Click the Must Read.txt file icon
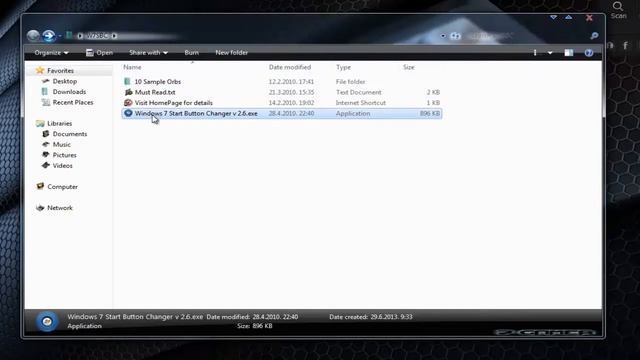This screenshot has height=360, width=640. pyautogui.click(x=128, y=92)
